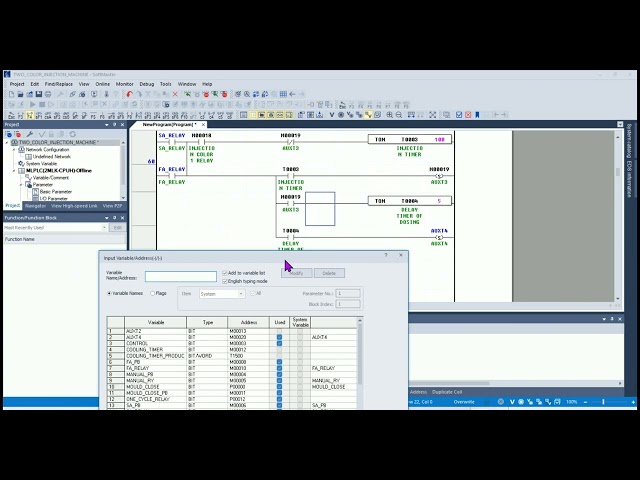Collapse the Network Configuration tree node
This screenshot has width=640, height=480.
(x=14, y=150)
